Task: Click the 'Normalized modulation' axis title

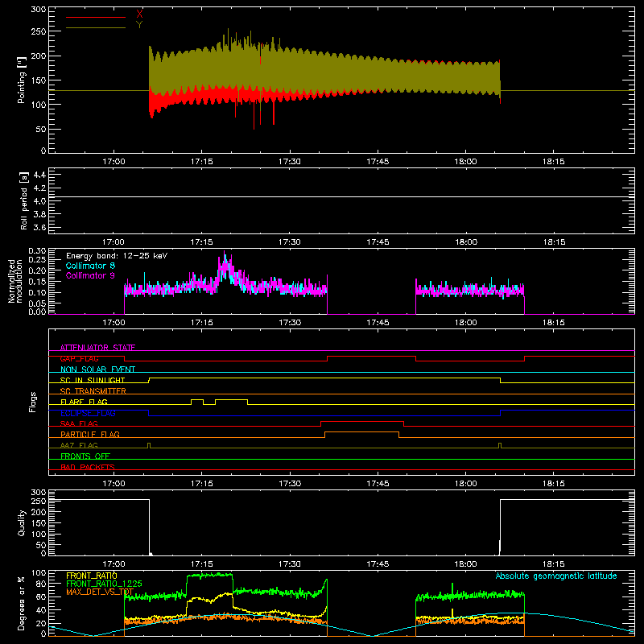Action: pos(15,281)
